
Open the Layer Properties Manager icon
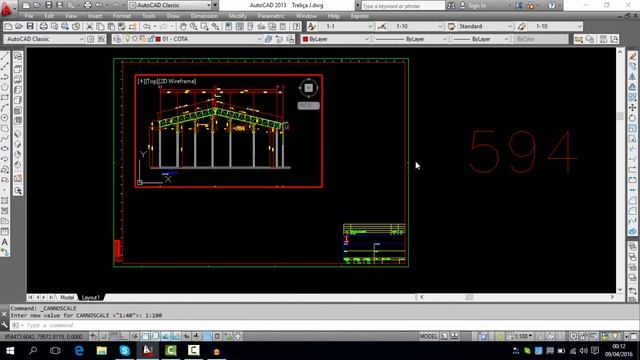click(117, 39)
